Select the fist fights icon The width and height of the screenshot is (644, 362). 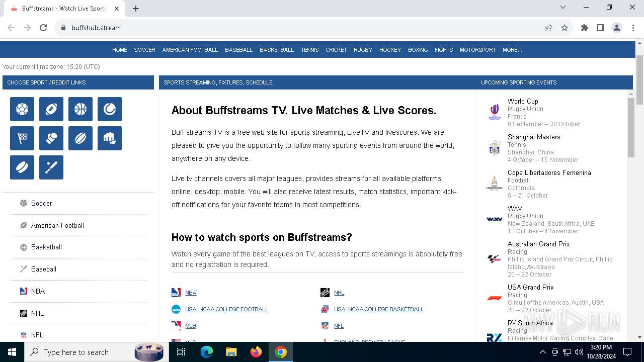tap(110, 138)
